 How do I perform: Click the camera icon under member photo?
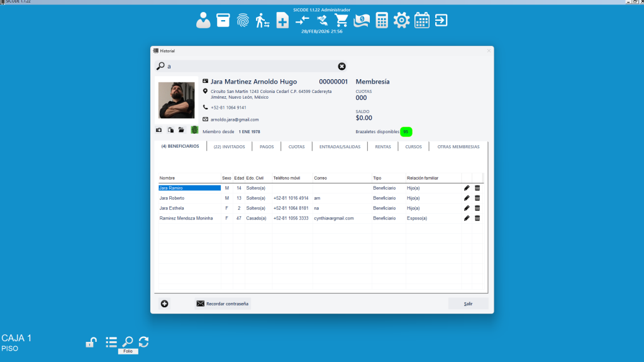tap(159, 130)
